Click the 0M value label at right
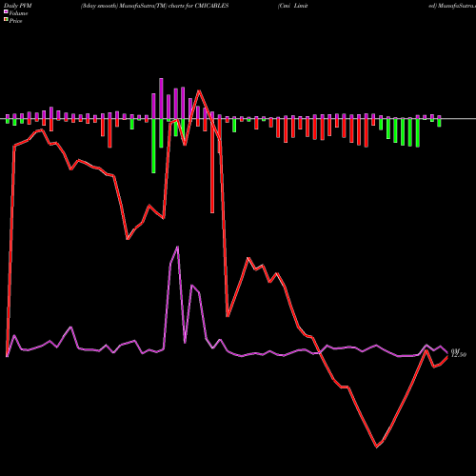This screenshot has height=476, width=476. [x=455, y=350]
